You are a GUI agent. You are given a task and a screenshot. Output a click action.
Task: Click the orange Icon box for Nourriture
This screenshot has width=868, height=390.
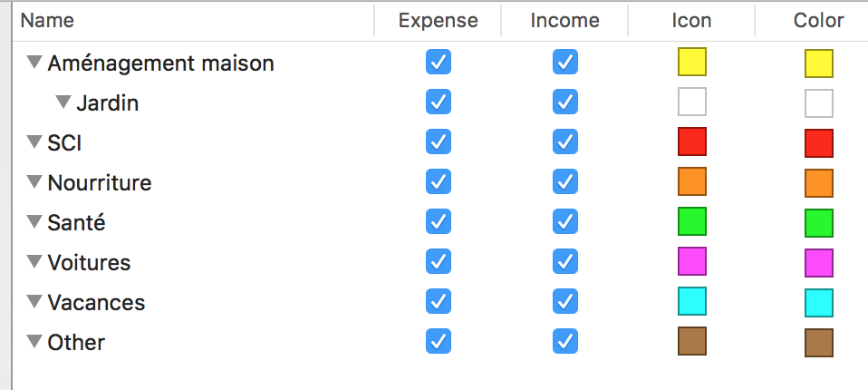[692, 181]
